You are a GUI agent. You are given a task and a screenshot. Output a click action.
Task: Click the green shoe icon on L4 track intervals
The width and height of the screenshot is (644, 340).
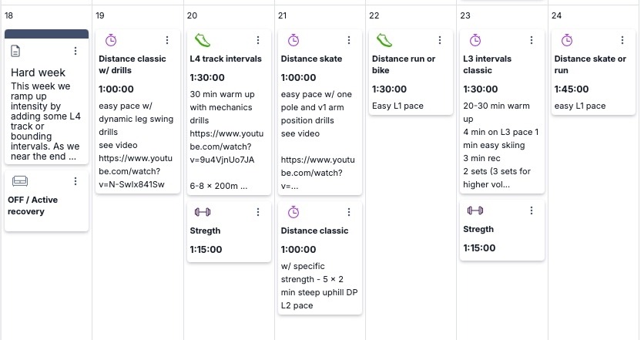[x=203, y=40]
